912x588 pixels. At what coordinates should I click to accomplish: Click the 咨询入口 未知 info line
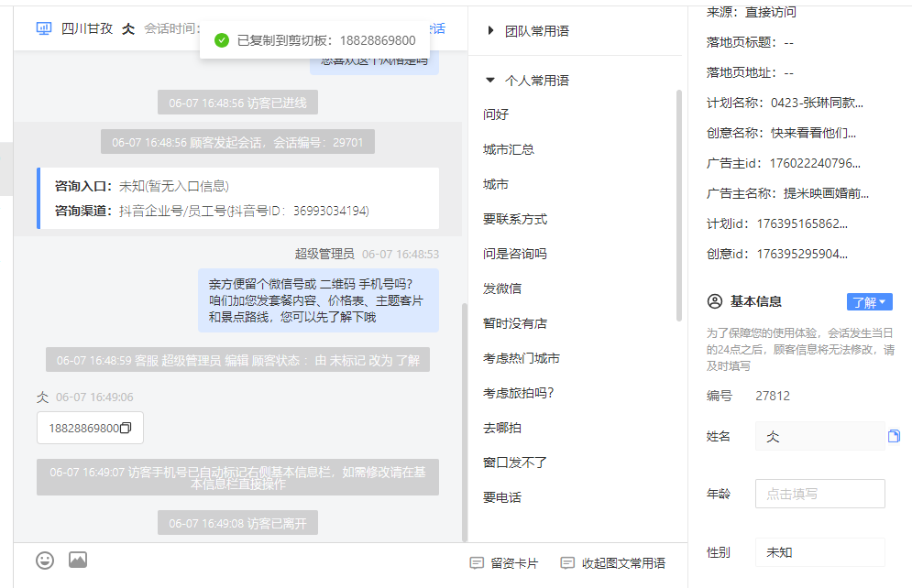(142, 186)
